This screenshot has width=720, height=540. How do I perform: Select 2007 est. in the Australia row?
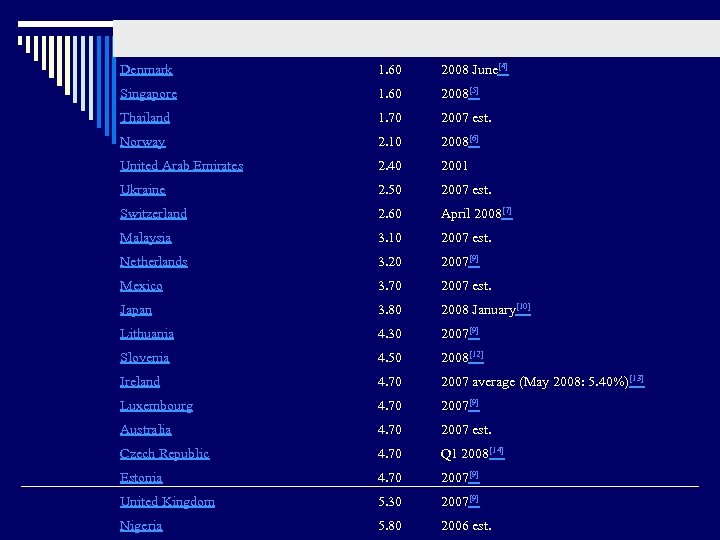pyautogui.click(x=466, y=430)
